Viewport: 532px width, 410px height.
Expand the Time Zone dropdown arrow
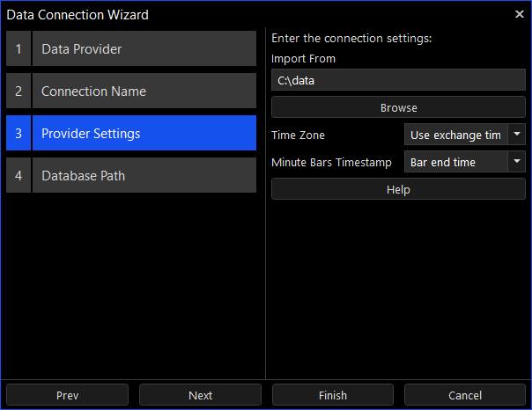pos(517,135)
